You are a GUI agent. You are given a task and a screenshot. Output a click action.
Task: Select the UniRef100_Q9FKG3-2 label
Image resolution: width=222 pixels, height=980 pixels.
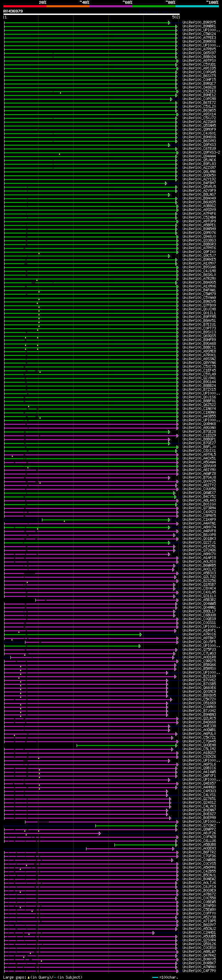click(201, 152)
